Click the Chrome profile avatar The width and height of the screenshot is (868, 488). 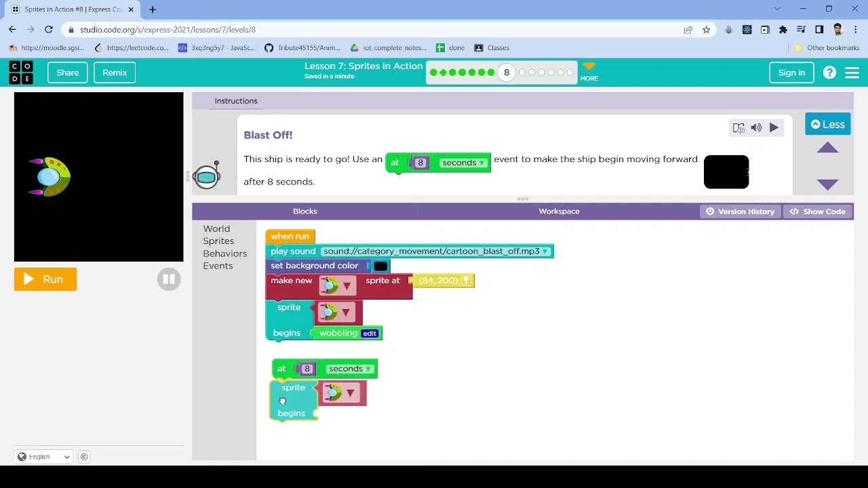pos(837,30)
